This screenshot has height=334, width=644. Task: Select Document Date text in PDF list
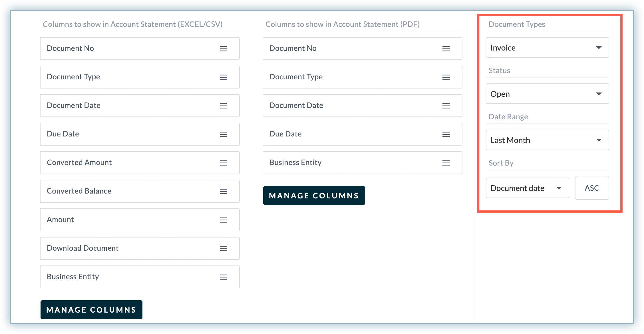tap(296, 105)
